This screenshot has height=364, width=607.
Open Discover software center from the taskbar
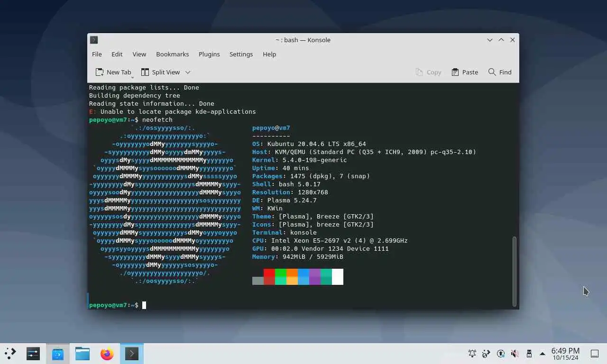coord(58,354)
